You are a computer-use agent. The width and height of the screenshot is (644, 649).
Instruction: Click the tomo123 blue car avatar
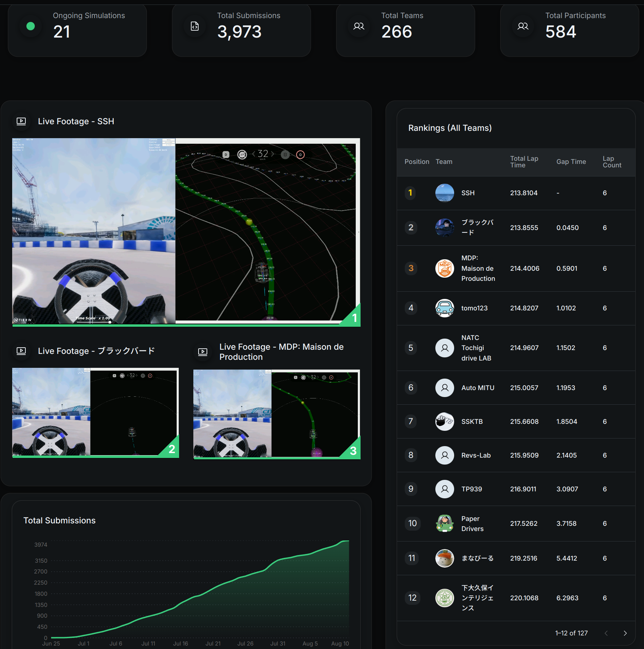click(x=444, y=308)
